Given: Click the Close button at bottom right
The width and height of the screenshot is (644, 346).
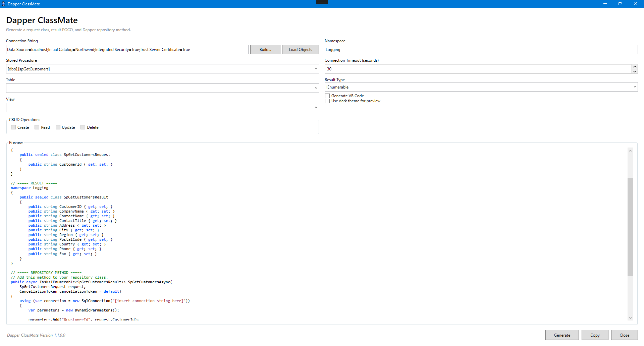Looking at the screenshot, I should [x=624, y=335].
